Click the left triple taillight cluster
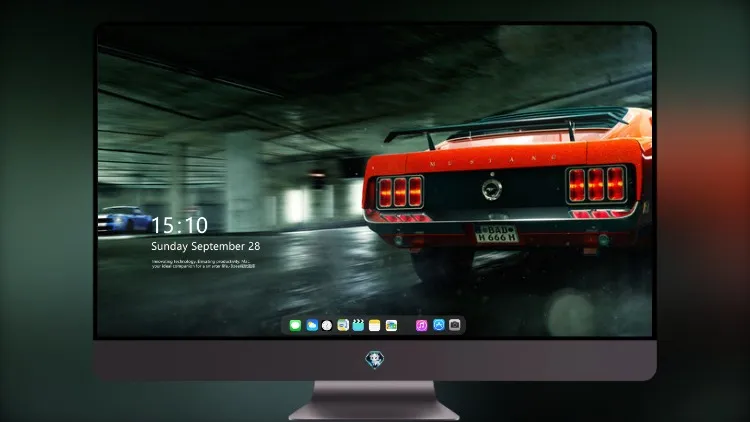The height and width of the screenshot is (422, 750). click(400, 192)
